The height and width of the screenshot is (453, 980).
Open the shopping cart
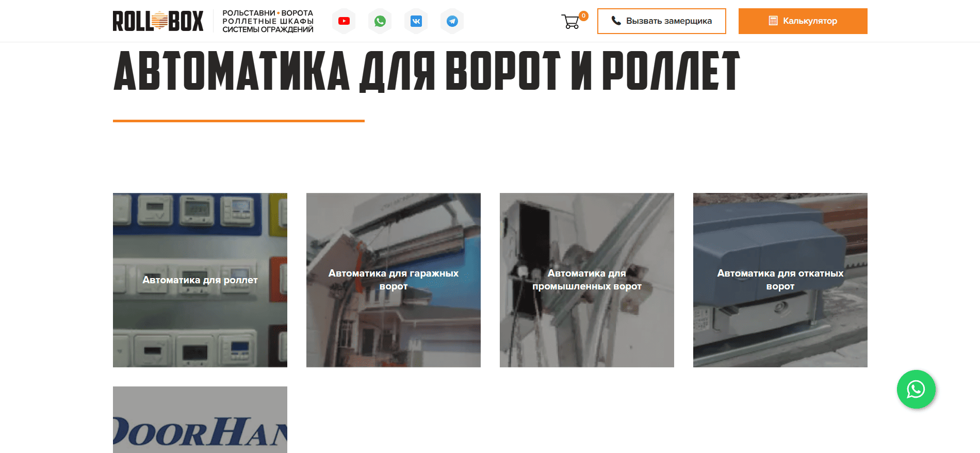point(570,22)
